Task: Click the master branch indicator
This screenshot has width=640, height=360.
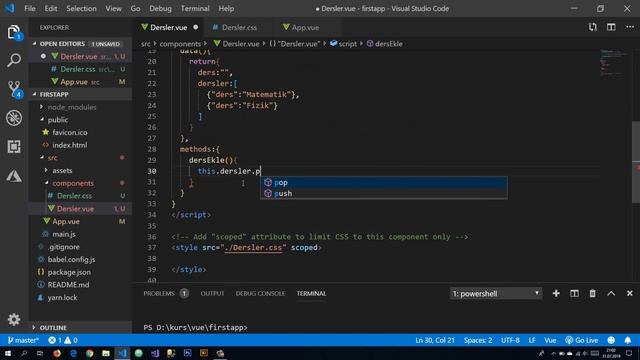Action: click(23, 340)
